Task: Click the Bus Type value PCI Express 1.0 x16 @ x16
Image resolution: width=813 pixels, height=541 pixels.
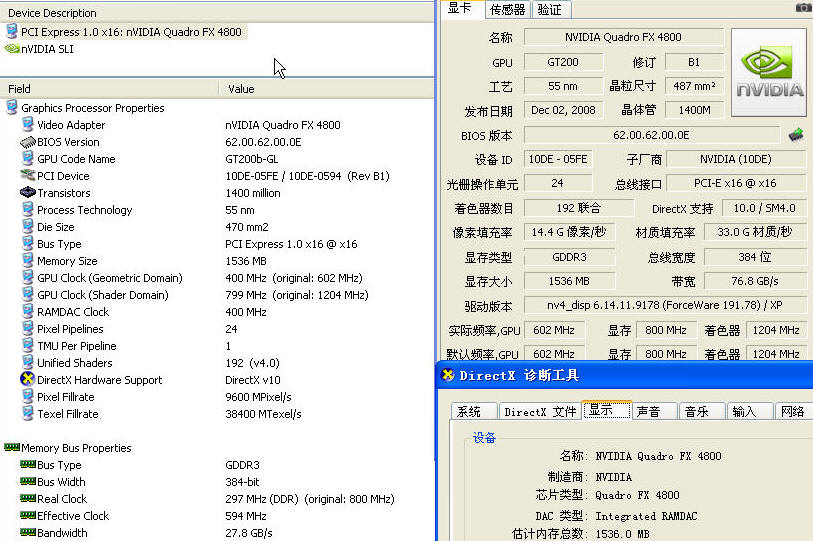Action: [x=291, y=244]
